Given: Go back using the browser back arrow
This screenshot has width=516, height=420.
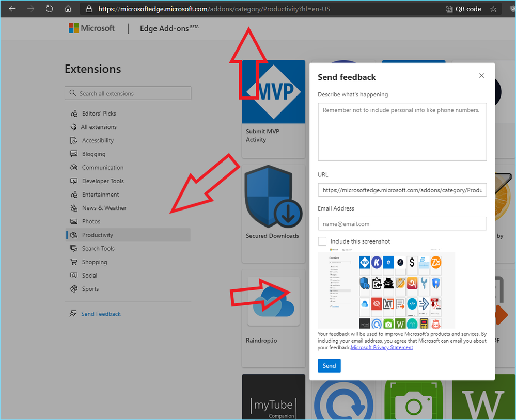Looking at the screenshot, I should [x=12, y=9].
